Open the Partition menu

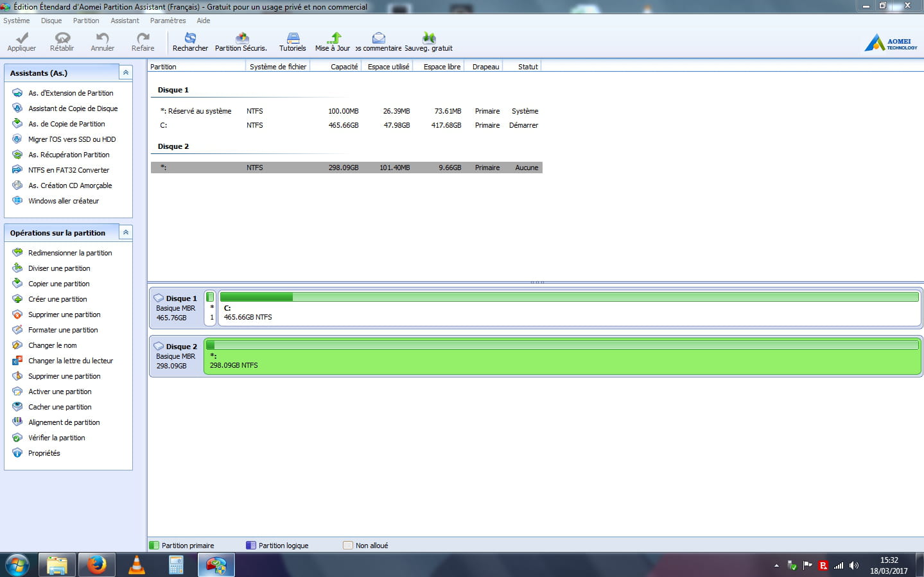click(x=86, y=21)
